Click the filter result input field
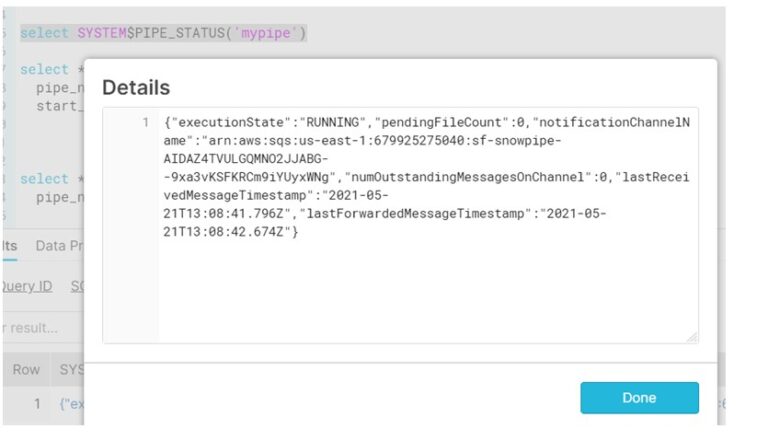This screenshot has width=768, height=440. point(30,327)
